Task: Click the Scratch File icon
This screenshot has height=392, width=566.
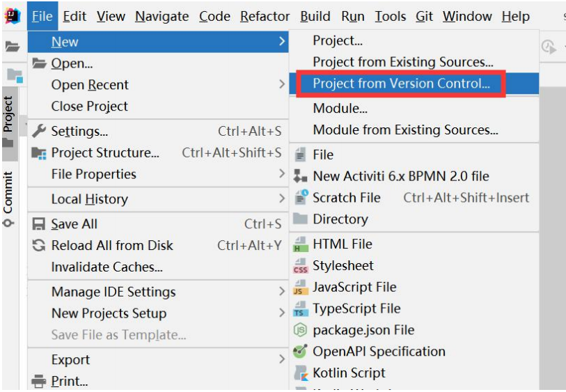Action: [x=301, y=197]
